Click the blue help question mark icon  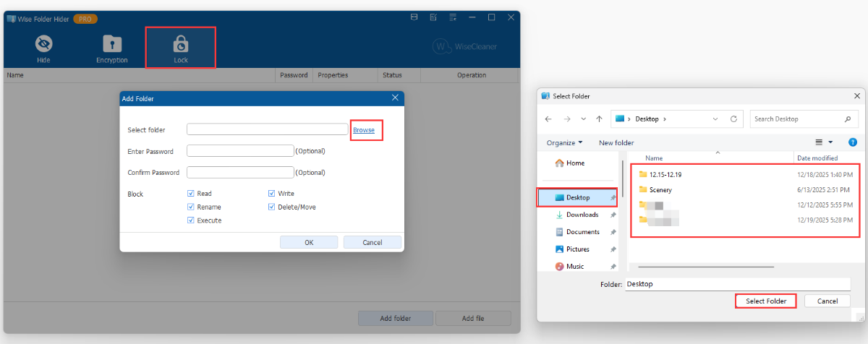852,142
